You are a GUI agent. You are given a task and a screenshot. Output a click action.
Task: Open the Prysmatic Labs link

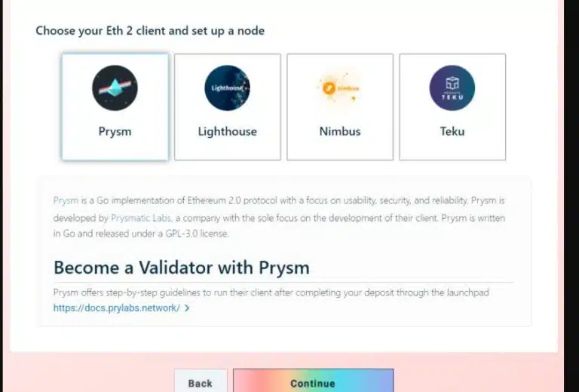[x=141, y=218]
